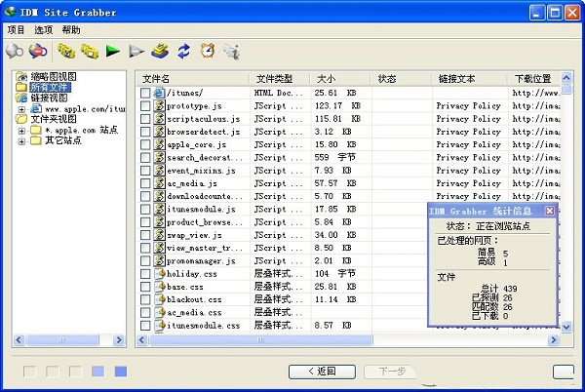Viewport: 585px width, 392px height.
Task: Click the 下一步 next button
Action: pos(392,372)
